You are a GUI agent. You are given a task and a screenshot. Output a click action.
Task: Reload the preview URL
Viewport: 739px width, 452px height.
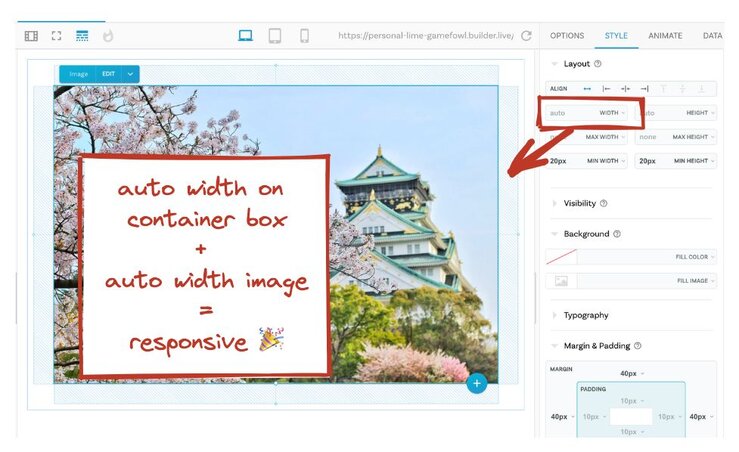[x=526, y=36]
